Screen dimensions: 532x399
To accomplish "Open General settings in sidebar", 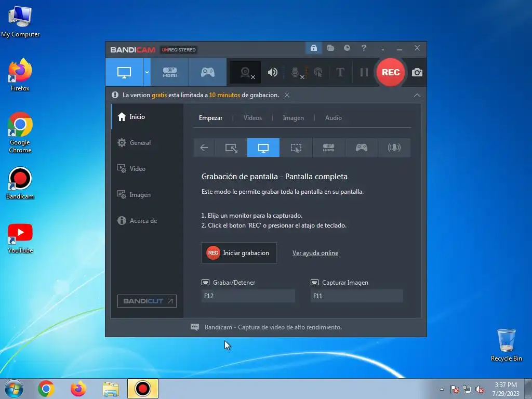I will [148, 143].
